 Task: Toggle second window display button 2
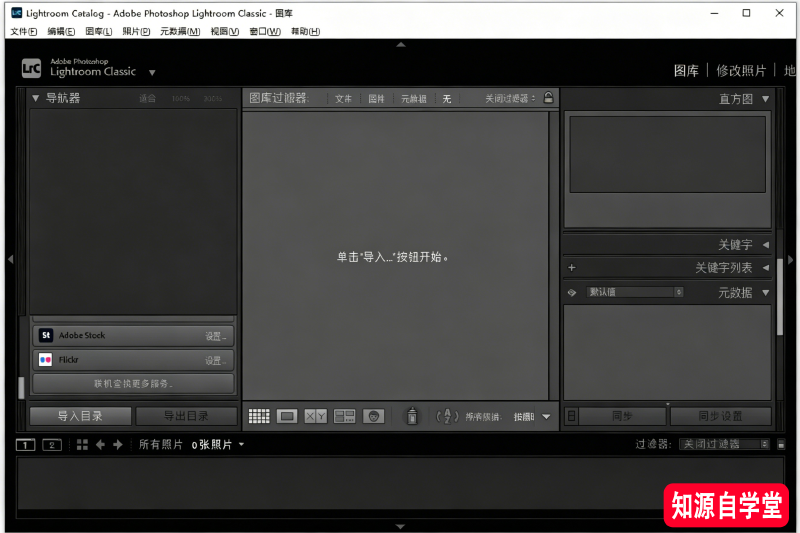coord(51,444)
